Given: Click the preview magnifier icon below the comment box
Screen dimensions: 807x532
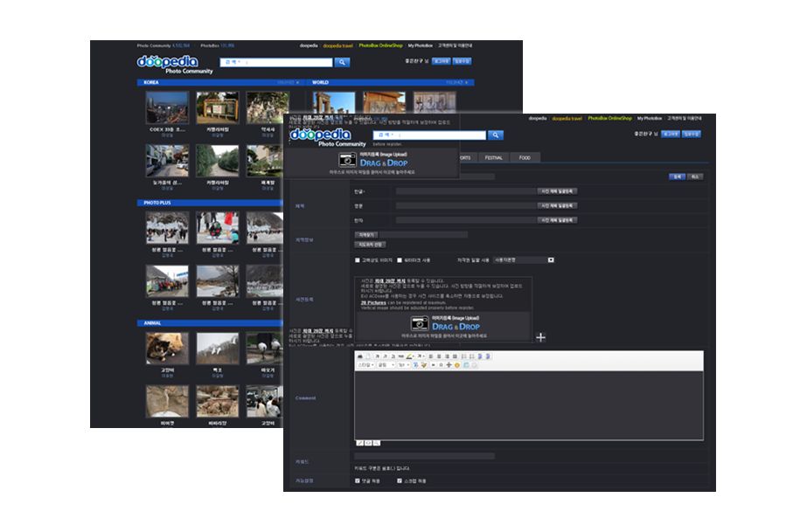Looking at the screenshot, I should point(377,443).
